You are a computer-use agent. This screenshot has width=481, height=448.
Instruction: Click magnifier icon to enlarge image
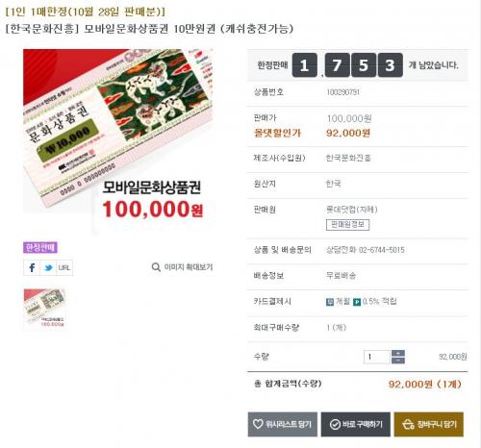click(x=156, y=267)
